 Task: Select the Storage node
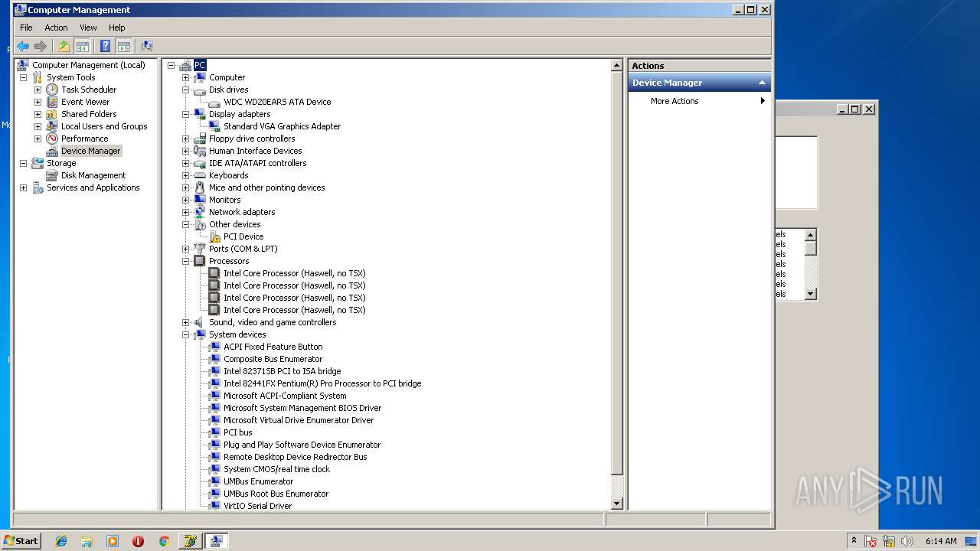(61, 163)
